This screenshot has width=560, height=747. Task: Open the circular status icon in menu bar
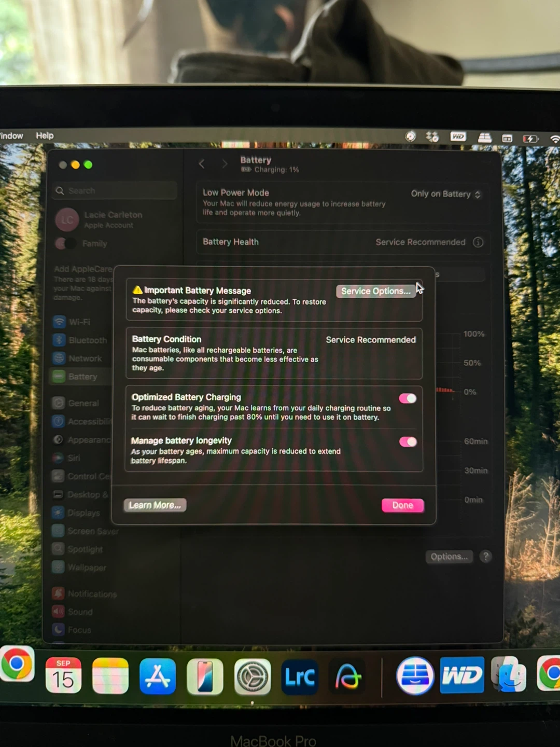pyautogui.click(x=410, y=136)
